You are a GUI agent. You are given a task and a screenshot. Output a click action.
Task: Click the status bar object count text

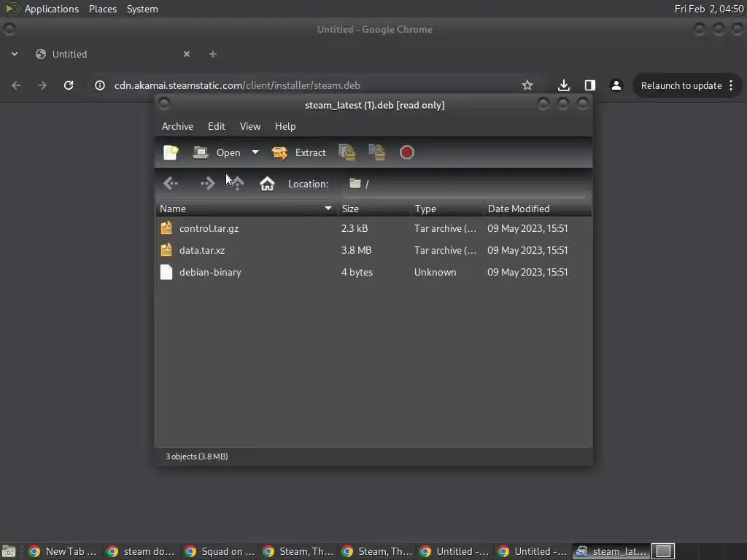tap(196, 456)
